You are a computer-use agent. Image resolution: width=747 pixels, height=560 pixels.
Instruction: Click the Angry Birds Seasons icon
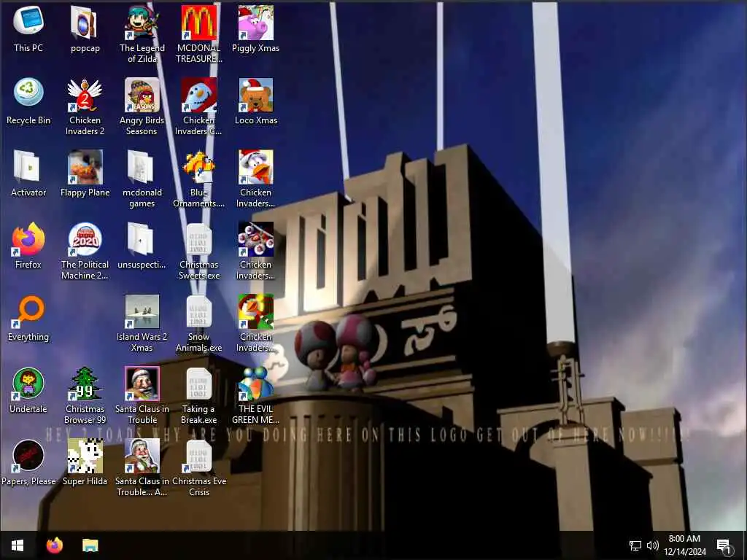click(x=142, y=94)
